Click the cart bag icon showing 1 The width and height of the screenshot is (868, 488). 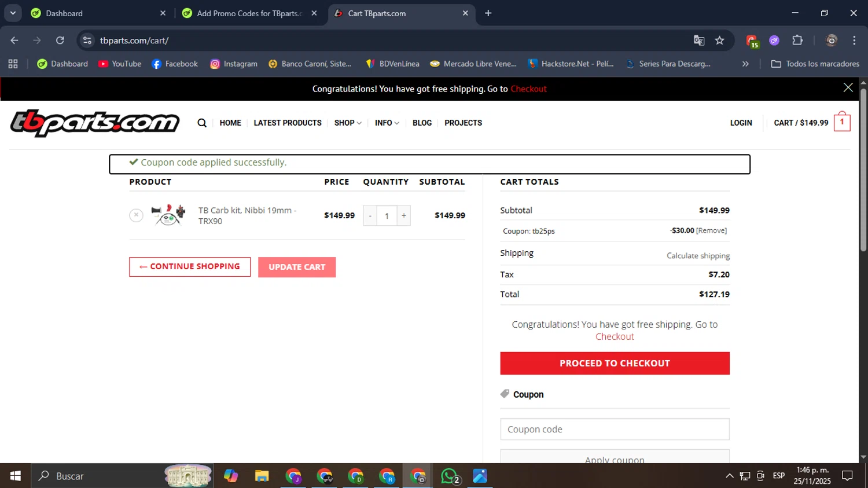(x=842, y=122)
